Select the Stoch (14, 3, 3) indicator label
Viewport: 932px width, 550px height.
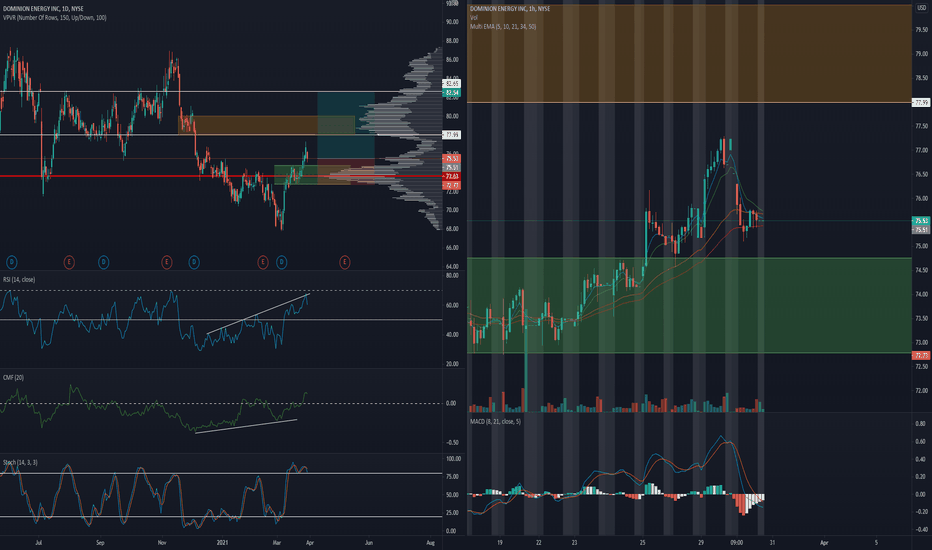tap(20, 463)
